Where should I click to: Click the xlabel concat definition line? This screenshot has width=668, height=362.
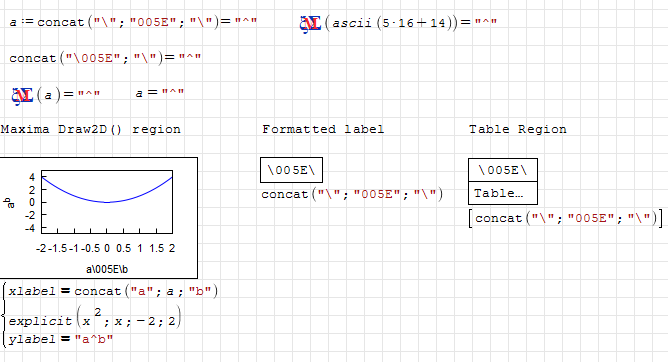pos(113,291)
